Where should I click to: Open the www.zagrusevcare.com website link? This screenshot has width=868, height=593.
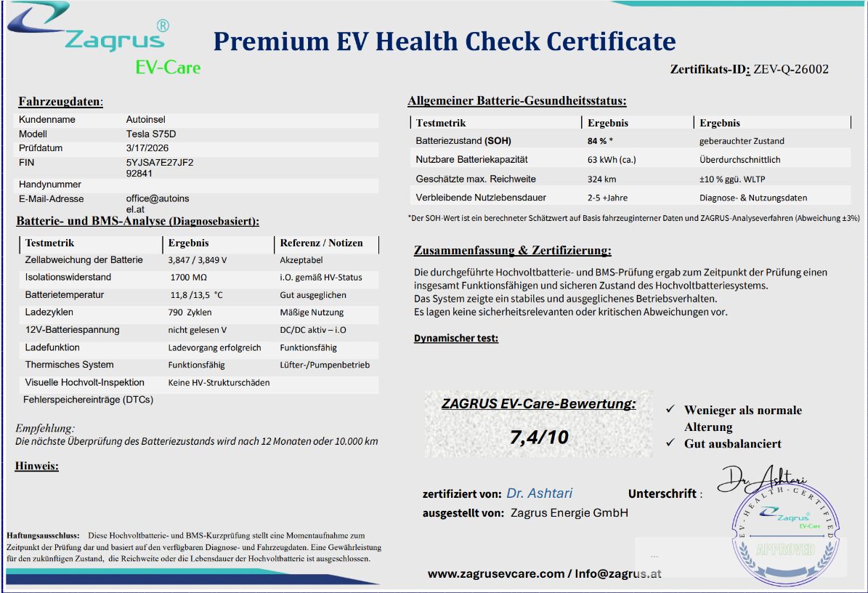pos(495,573)
